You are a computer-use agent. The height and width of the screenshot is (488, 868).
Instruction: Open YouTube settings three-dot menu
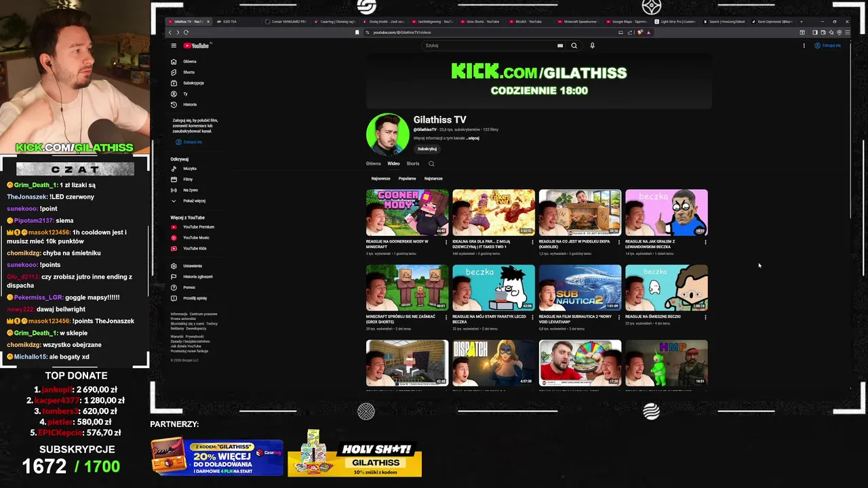(x=804, y=45)
